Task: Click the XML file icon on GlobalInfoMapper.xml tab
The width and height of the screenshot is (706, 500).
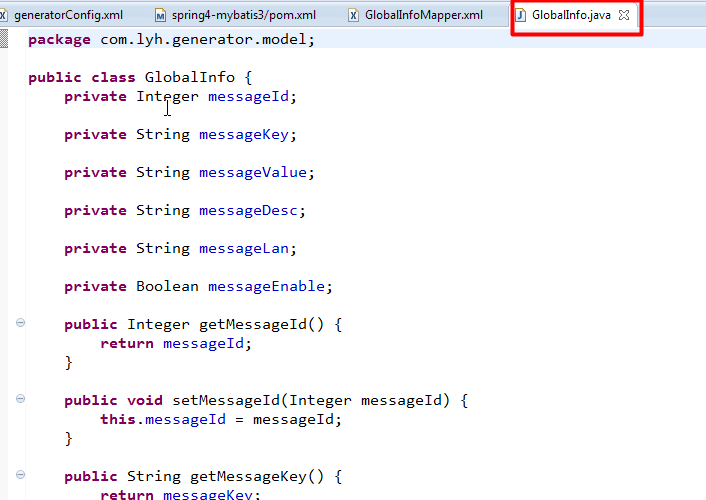Action: click(353, 16)
